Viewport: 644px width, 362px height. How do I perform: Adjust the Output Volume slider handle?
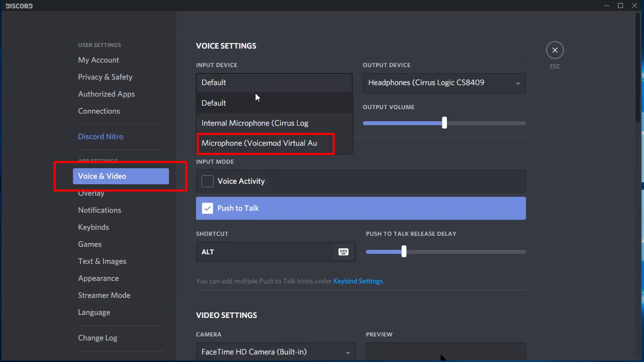pos(444,123)
